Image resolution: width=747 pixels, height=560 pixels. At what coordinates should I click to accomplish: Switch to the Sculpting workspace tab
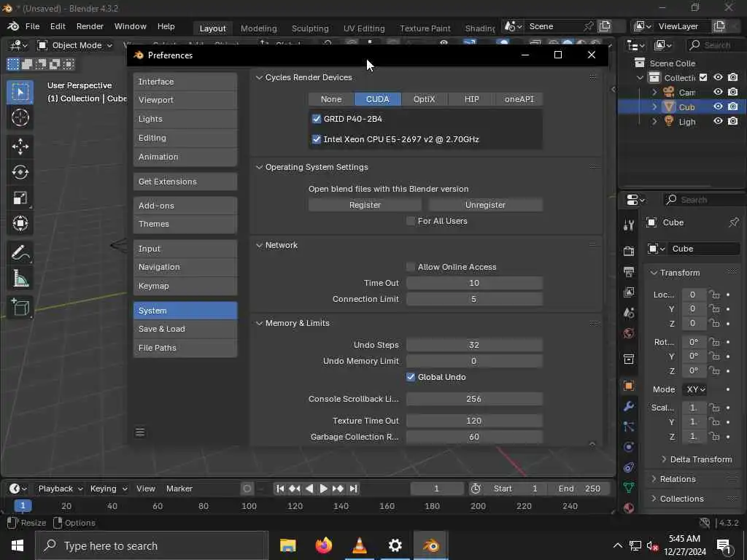tap(310, 28)
